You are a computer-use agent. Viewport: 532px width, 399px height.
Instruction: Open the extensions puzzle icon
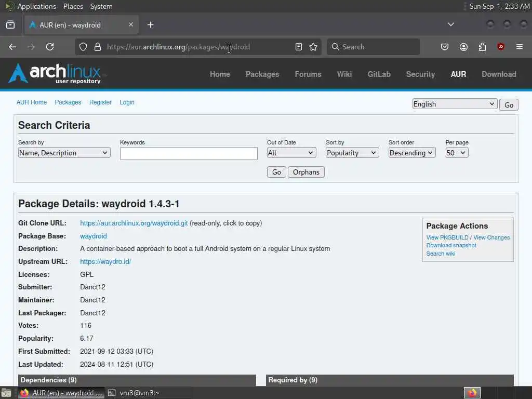tap(482, 47)
